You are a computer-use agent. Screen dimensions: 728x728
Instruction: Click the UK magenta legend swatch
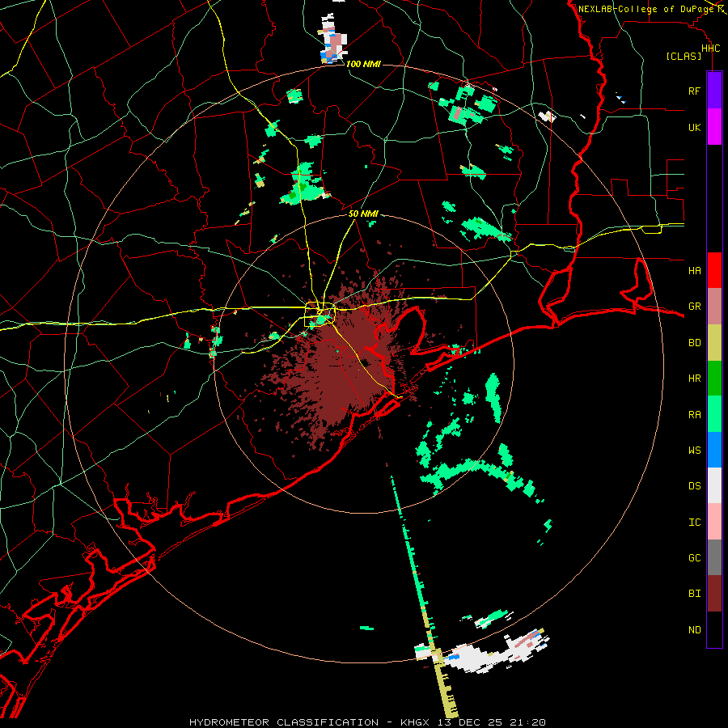714,127
